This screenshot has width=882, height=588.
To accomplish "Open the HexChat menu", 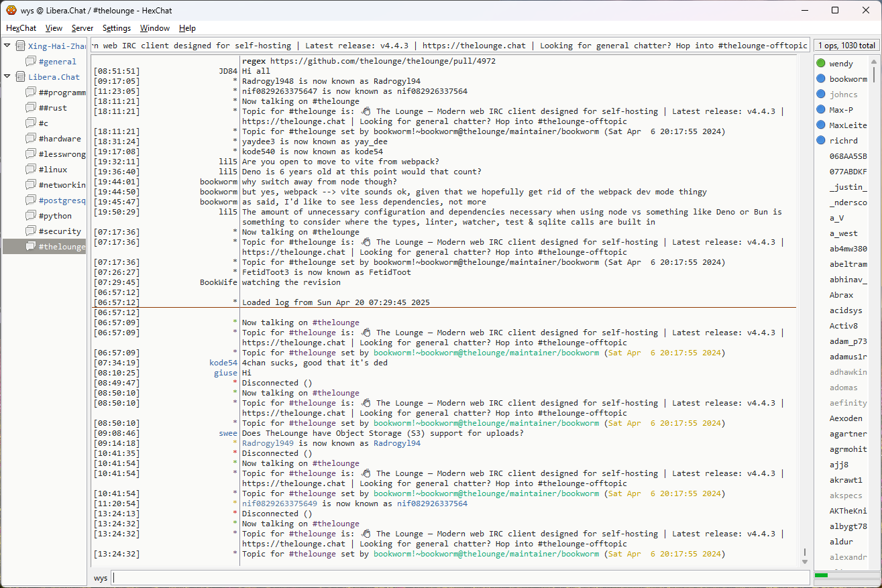I will tap(21, 28).
